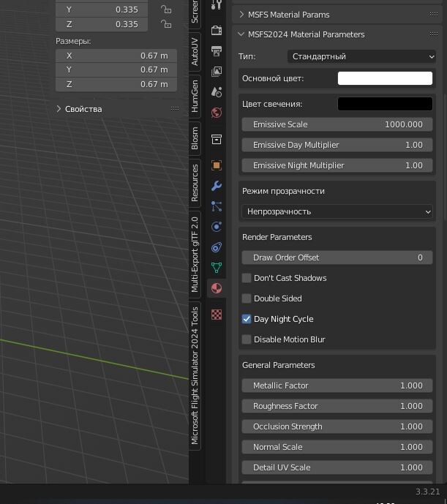Click Draw Order Offset field

[337, 257]
